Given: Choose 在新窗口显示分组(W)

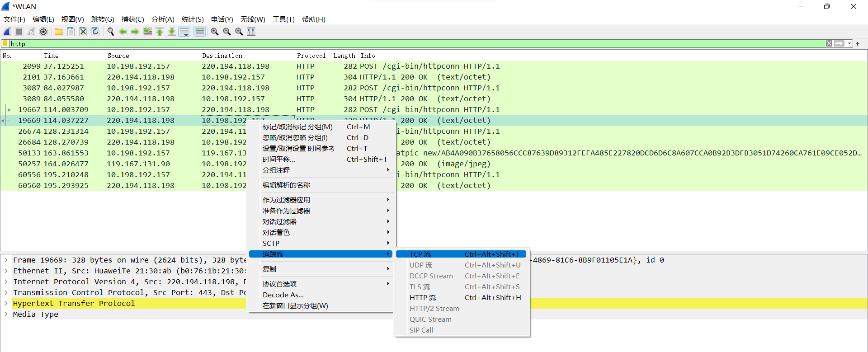Looking at the screenshot, I should (321, 306).
